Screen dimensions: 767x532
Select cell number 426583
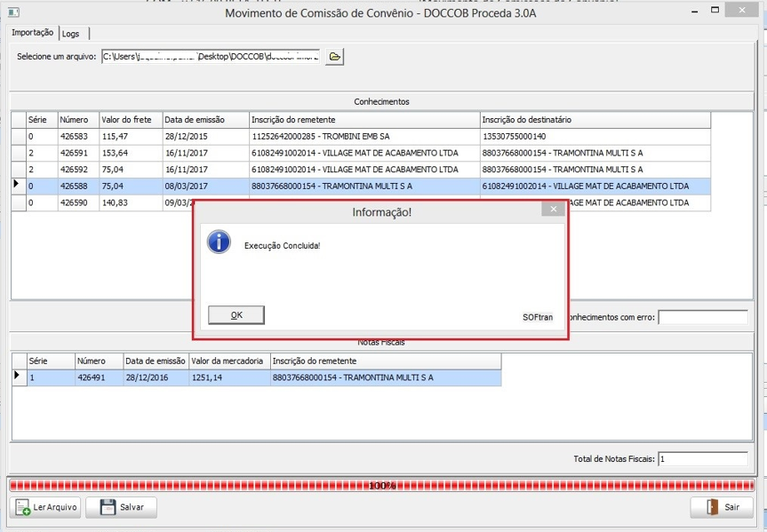[78, 137]
